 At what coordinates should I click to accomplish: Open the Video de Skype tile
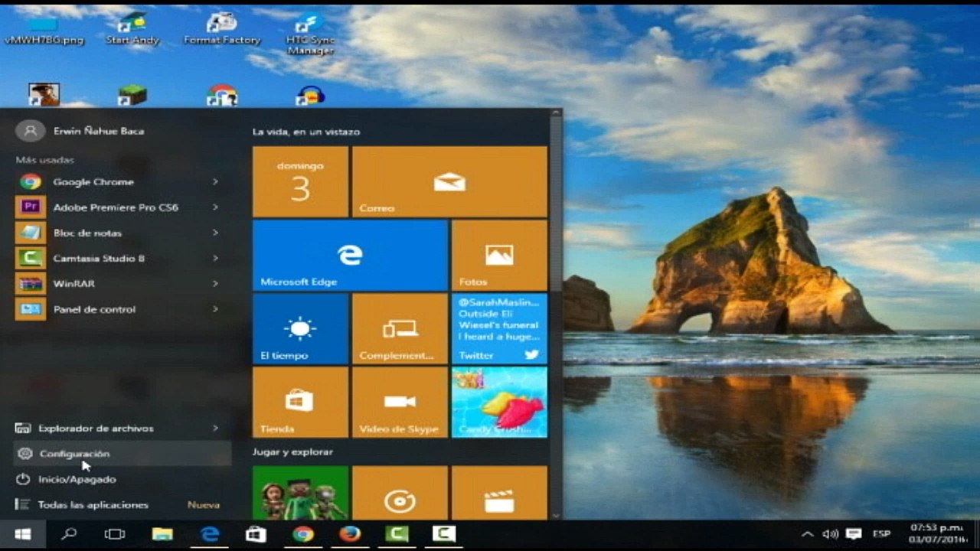coord(400,403)
